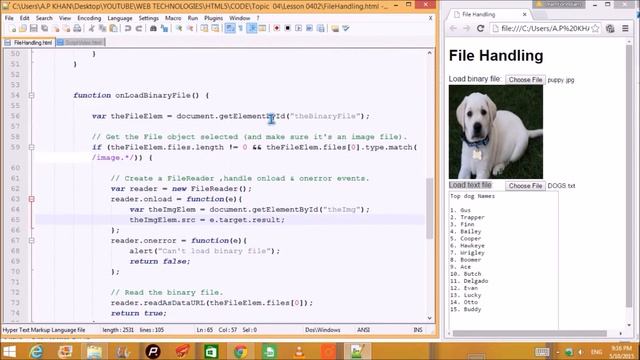Toggle Word Wrap in the toolbar
640x360 pixels.
point(230,28)
